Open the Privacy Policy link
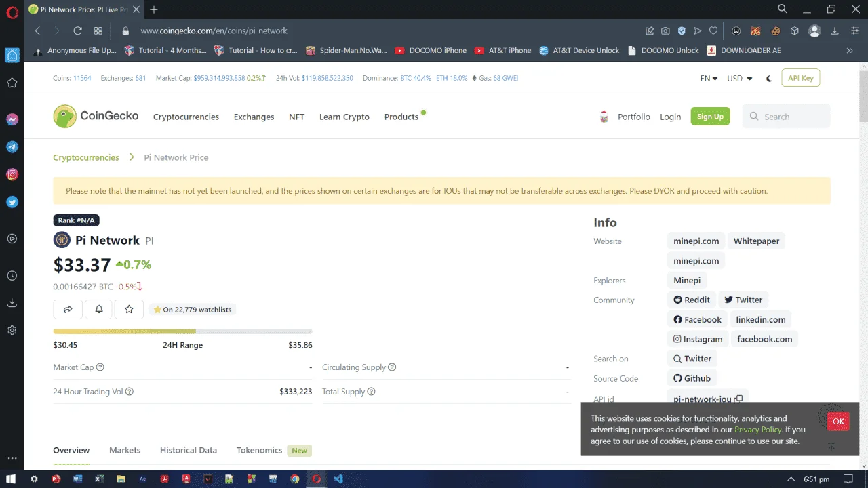The image size is (868, 488). [757, 430]
